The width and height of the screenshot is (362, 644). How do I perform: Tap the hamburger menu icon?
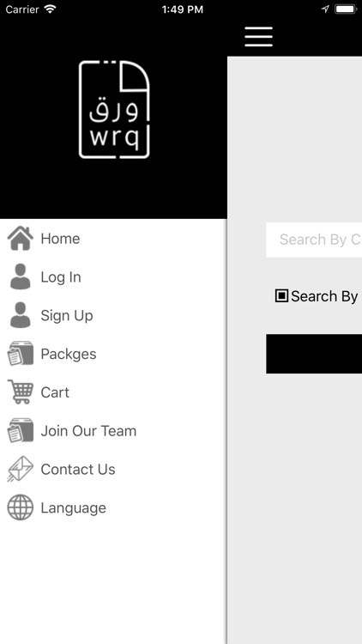point(258,37)
